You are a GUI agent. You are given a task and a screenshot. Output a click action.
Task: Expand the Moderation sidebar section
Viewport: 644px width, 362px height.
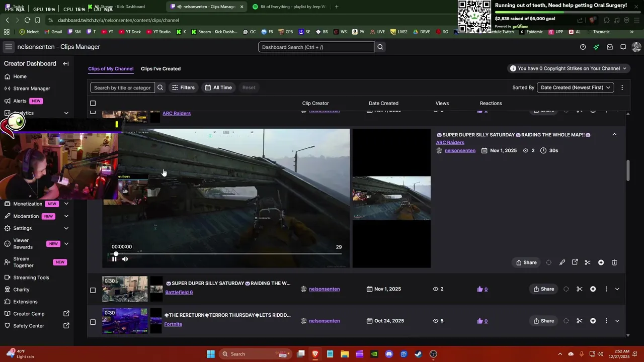[66, 216]
